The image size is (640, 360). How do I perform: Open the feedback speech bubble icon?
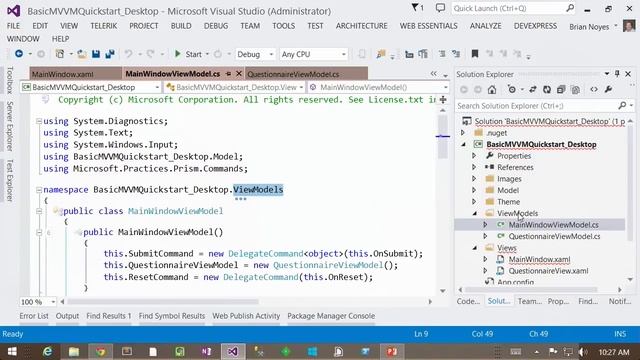[x=440, y=8]
